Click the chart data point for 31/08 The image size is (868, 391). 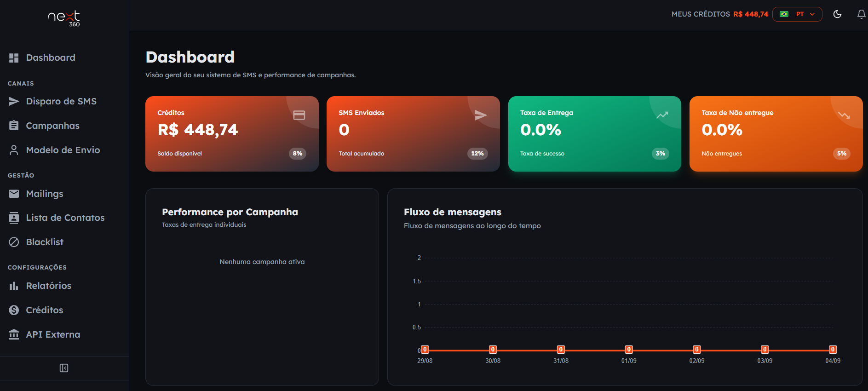(561, 350)
